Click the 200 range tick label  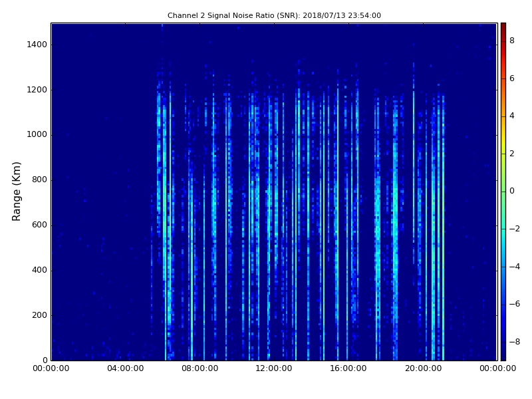(39, 315)
